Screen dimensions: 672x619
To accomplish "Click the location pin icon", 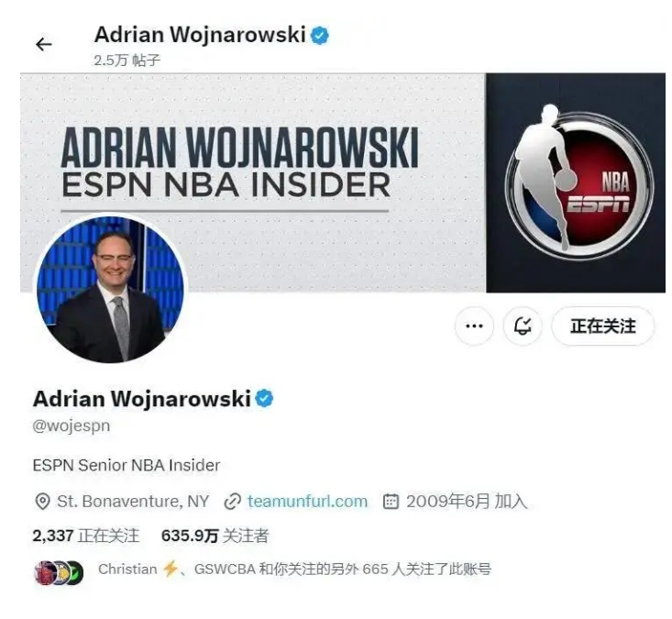I will (42, 502).
